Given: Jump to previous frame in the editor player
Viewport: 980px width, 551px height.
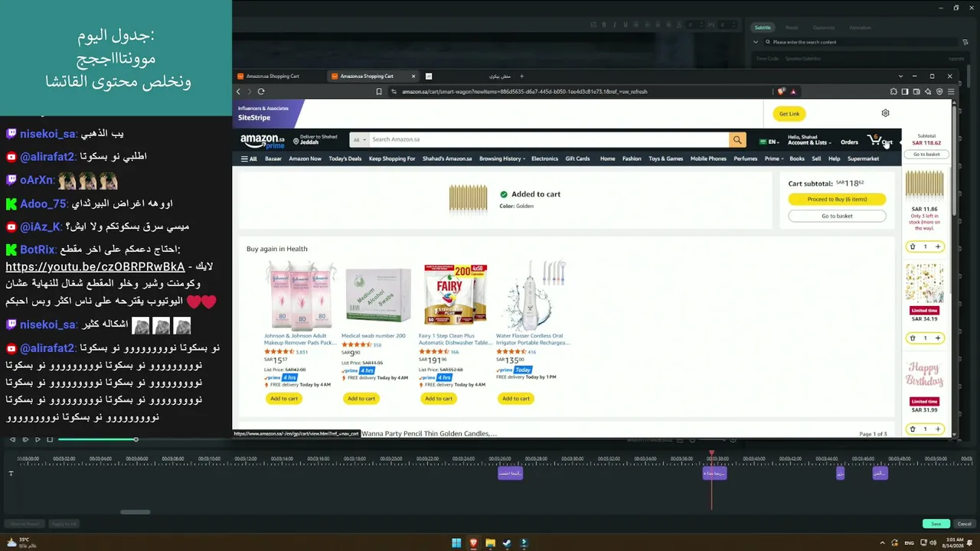Looking at the screenshot, I should tap(12, 439).
